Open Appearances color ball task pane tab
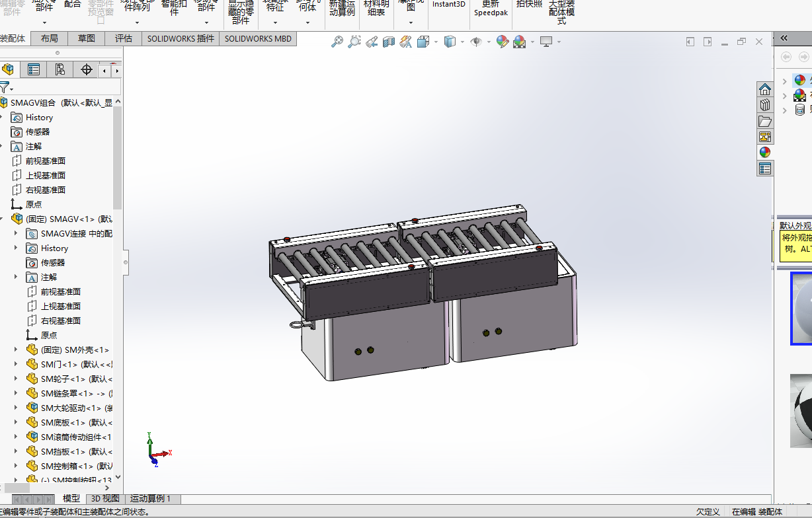The height and width of the screenshot is (518, 812). [x=765, y=153]
